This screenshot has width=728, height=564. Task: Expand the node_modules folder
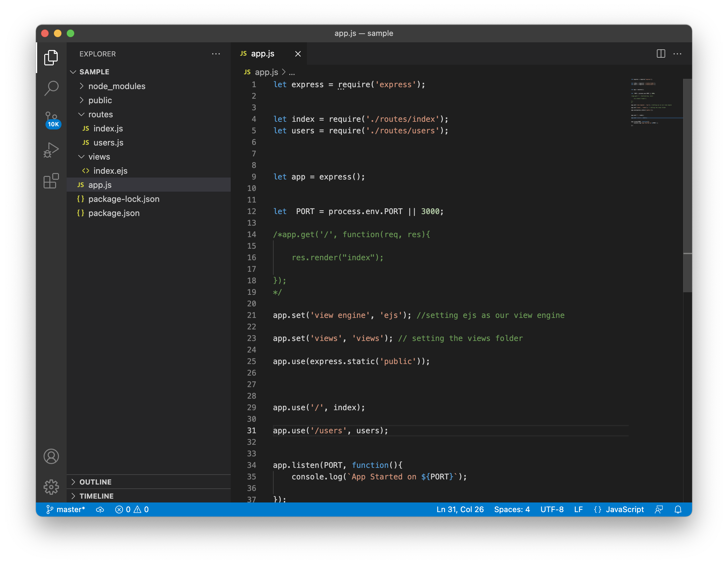click(117, 86)
